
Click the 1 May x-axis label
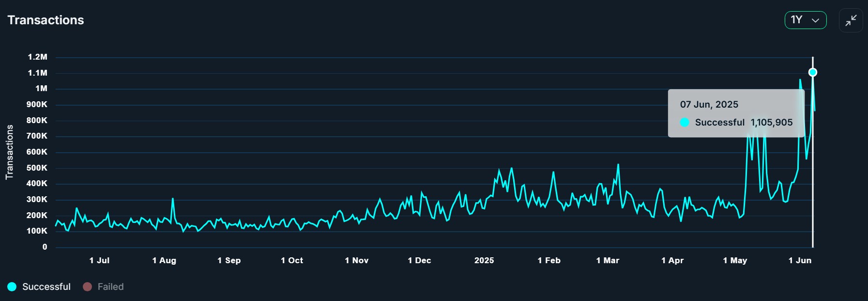pyautogui.click(x=735, y=260)
